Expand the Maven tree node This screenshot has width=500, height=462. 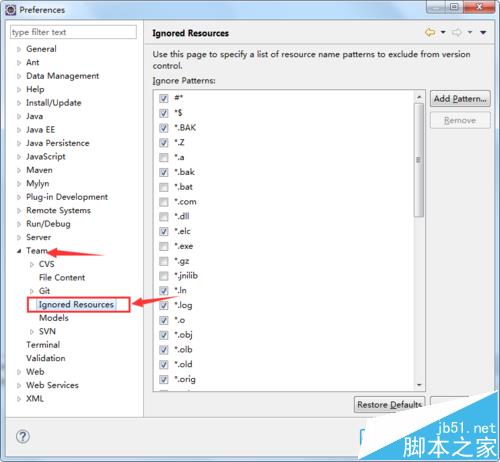[x=19, y=170]
